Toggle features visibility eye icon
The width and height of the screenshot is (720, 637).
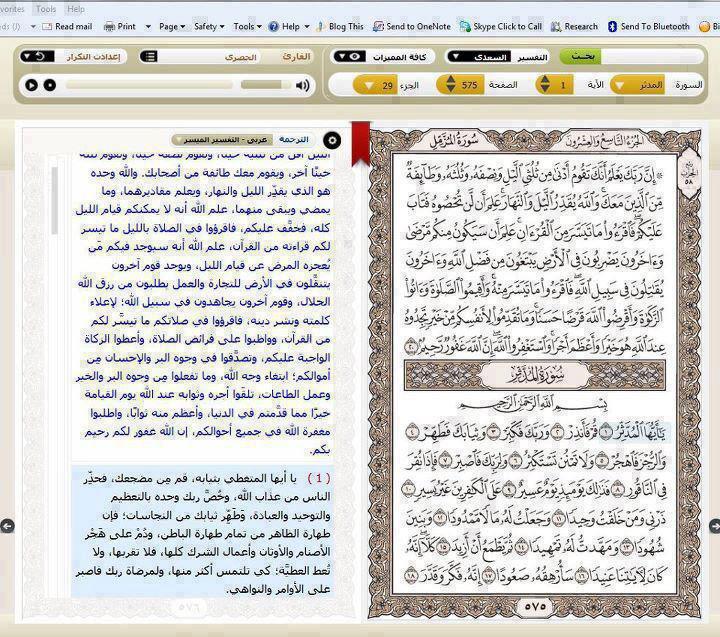(354, 56)
